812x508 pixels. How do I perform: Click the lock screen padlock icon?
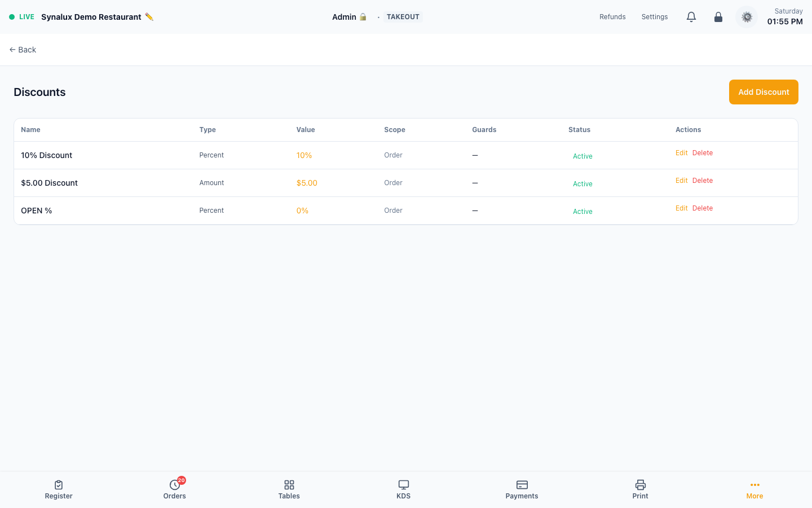point(718,17)
